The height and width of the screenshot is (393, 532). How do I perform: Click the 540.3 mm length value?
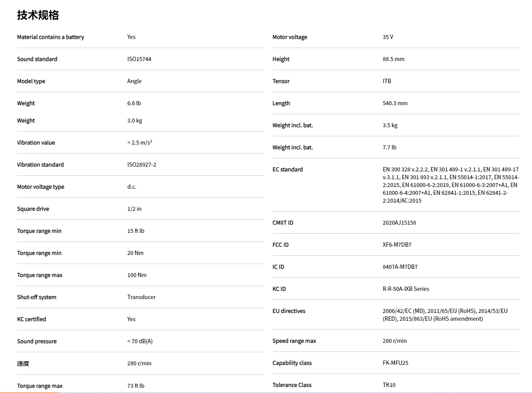395,103
